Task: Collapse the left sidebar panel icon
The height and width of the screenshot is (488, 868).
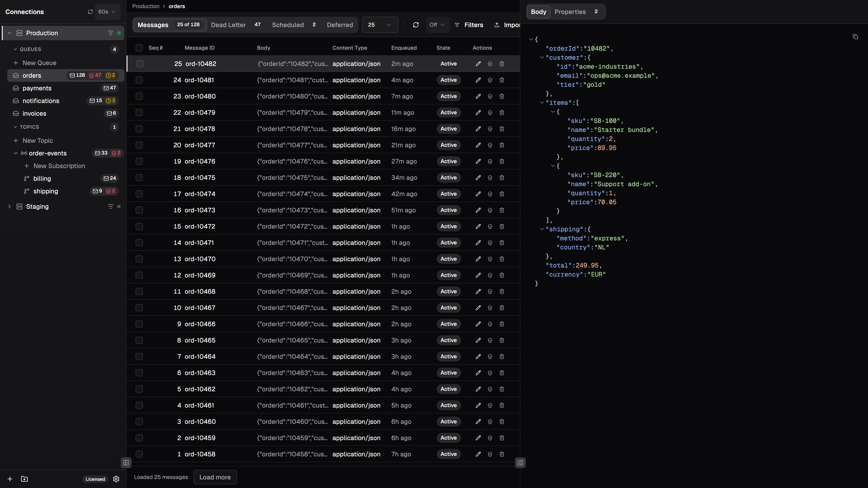Action: 126,463
